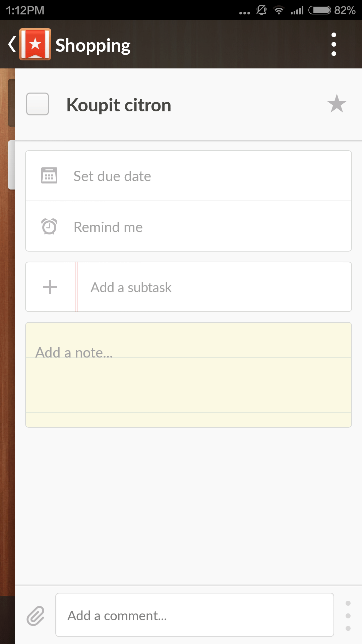Tap the muted bell status icon
The width and height of the screenshot is (362, 644).
pos(261,10)
